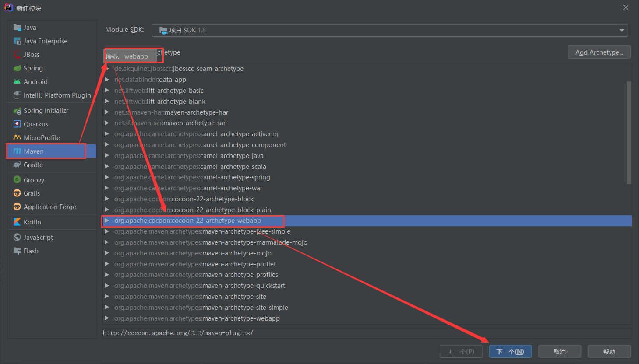Click the project SDK folder icon
This screenshot has width=639, height=364.
coord(163,30)
